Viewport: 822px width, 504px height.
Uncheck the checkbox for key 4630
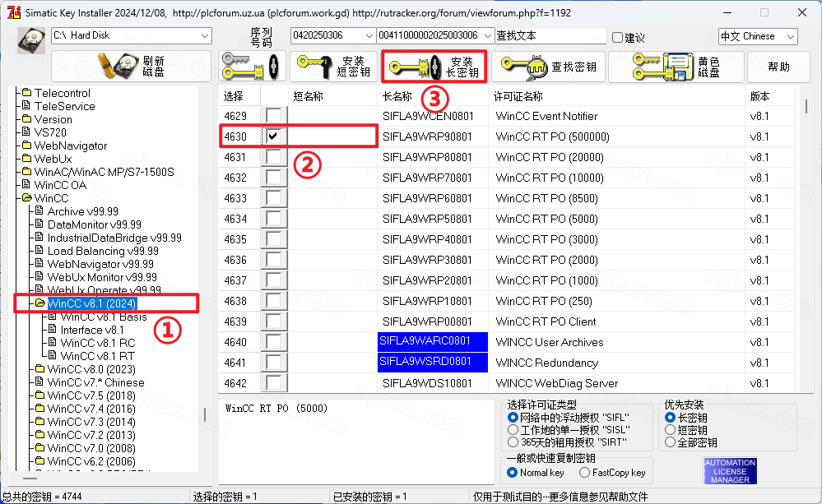274,136
